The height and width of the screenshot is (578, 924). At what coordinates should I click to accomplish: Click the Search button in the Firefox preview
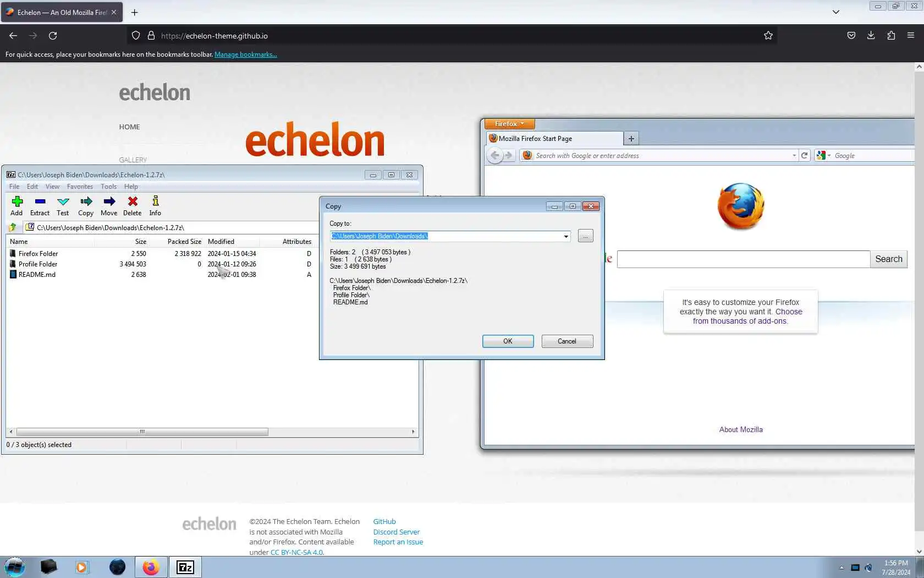click(889, 259)
